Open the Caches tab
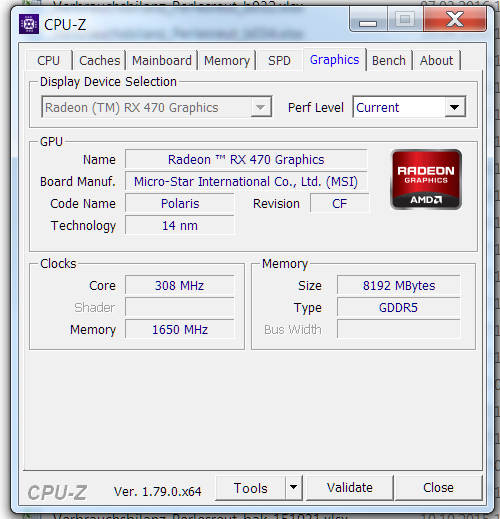Viewport: 500px width, 519px height. click(x=100, y=61)
